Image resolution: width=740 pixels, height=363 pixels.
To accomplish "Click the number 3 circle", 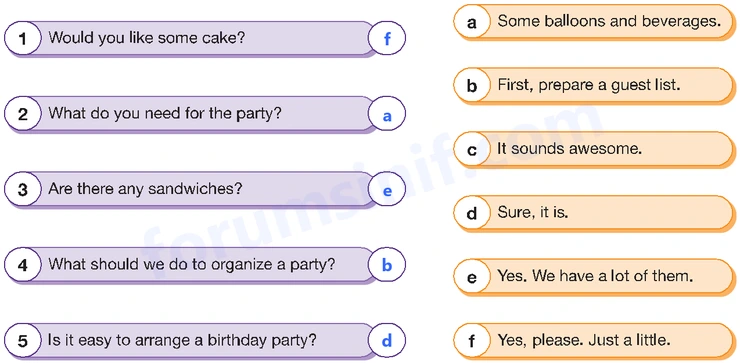I will 23,189.
